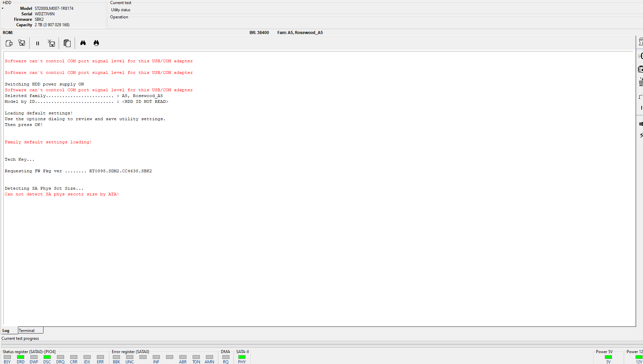Screen dimensions: 643x364
Task: Pause the log output
Action: 38,43
